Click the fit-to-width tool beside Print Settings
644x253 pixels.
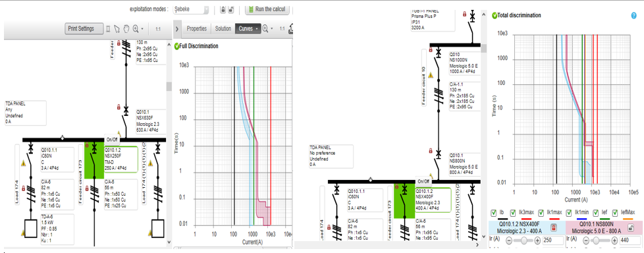109,29
